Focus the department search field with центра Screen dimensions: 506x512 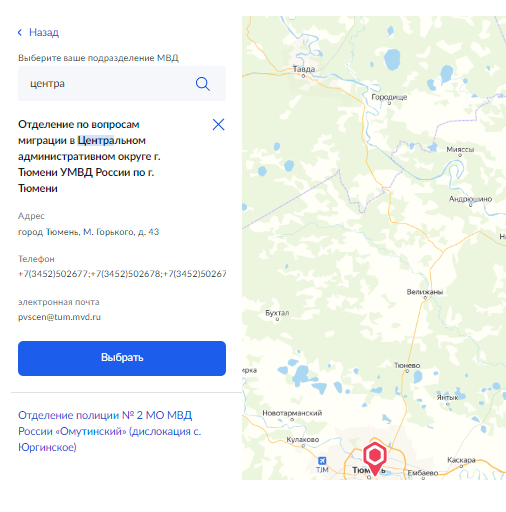tap(122, 83)
